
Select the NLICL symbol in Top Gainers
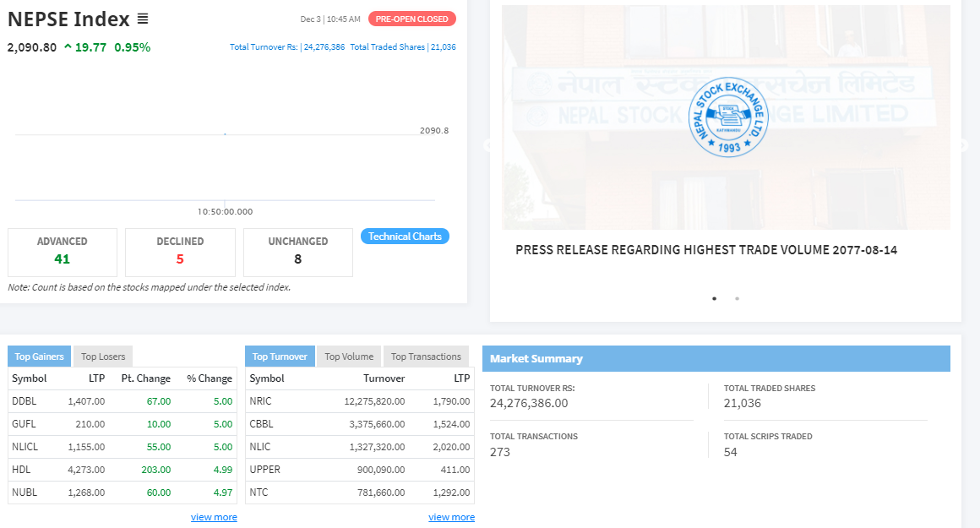25,447
